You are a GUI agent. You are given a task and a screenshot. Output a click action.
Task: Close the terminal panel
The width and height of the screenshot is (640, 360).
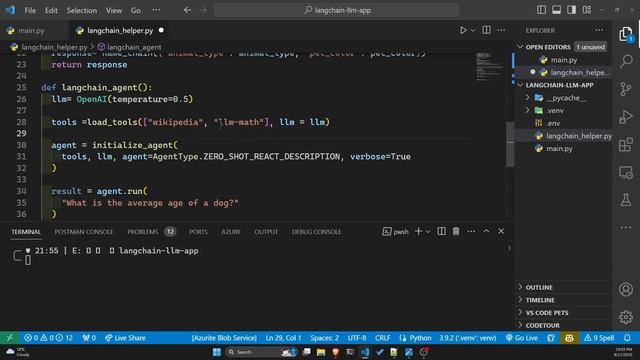click(501, 231)
